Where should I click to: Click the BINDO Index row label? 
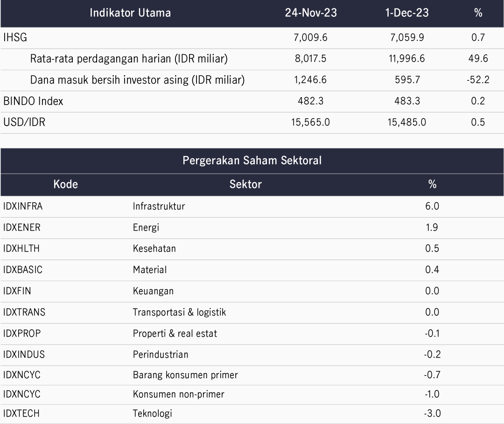click(x=33, y=101)
